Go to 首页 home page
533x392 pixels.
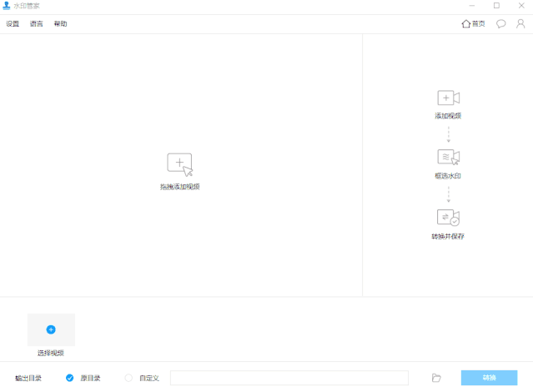coord(473,24)
